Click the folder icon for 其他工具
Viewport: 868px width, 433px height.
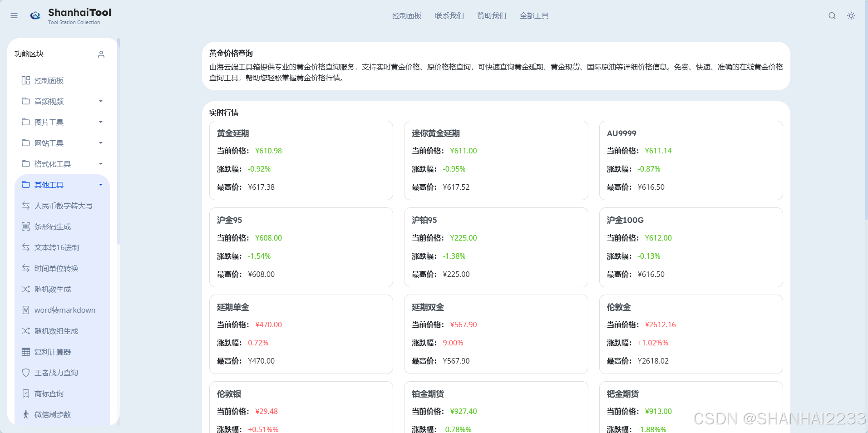26,185
